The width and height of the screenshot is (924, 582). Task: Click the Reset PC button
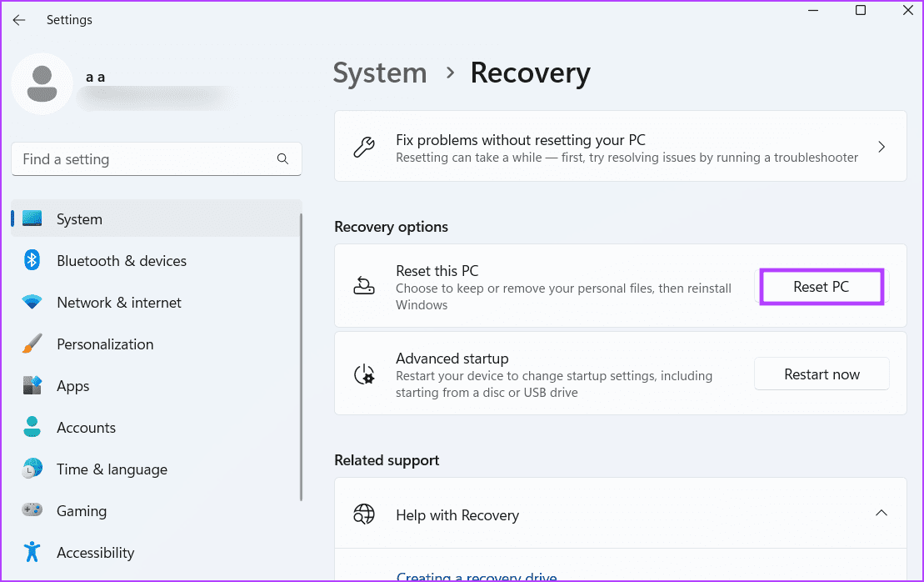point(821,287)
